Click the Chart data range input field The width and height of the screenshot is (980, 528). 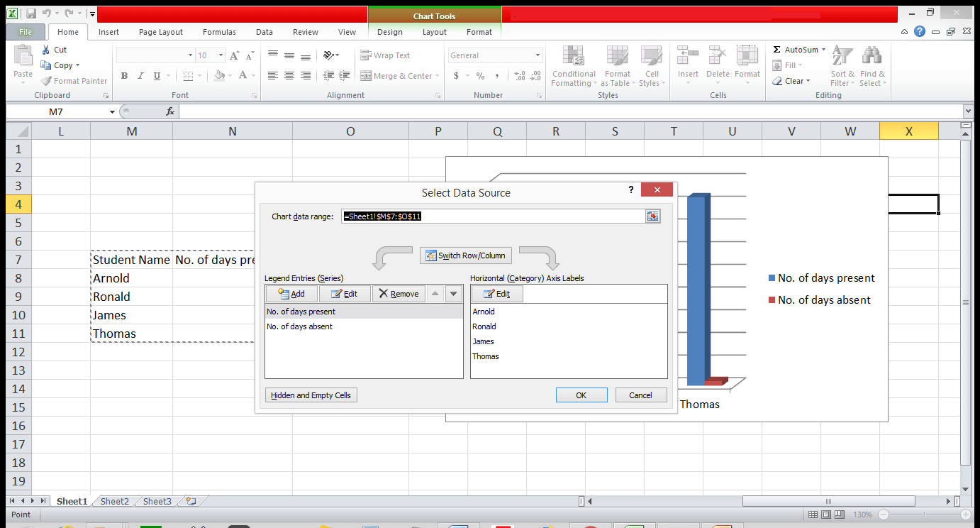click(494, 216)
